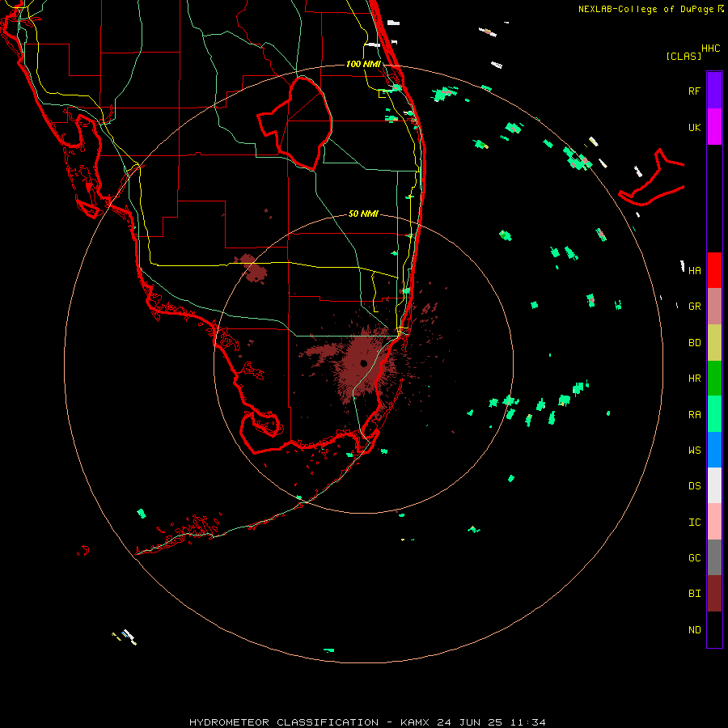Click the RF purple legend swatch
The height and width of the screenshot is (728, 728).
714,91
